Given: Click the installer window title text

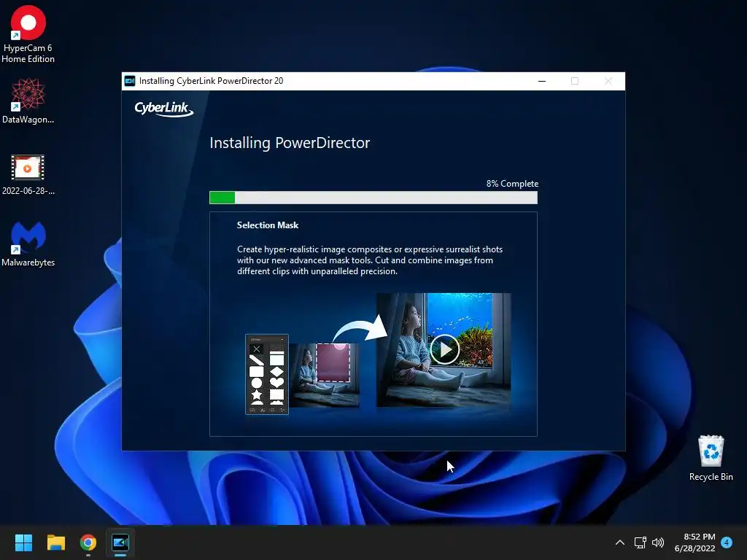Looking at the screenshot, I should point(211,81).
